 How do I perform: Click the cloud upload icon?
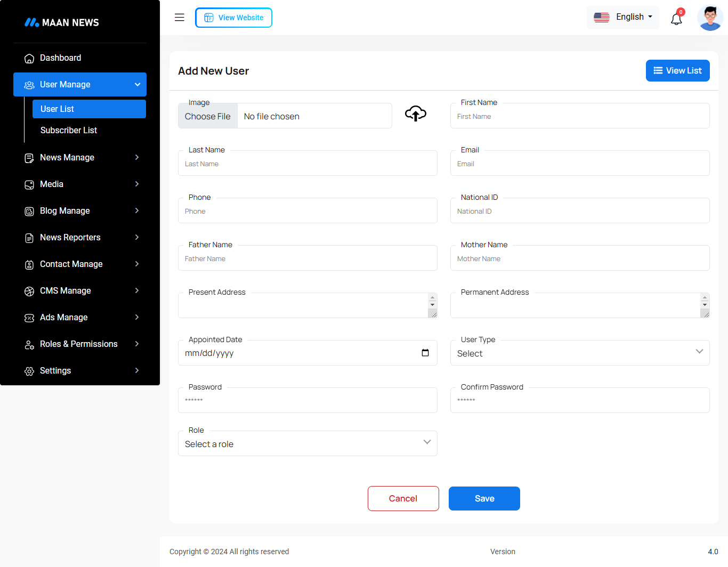[x=416, y=114]
